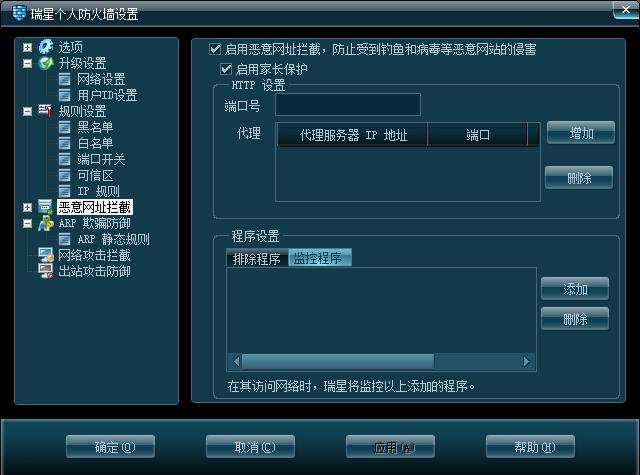Click the page icon beside ARP 静态规则
Viewport: 640px width, 475px height.
point(64,239)
